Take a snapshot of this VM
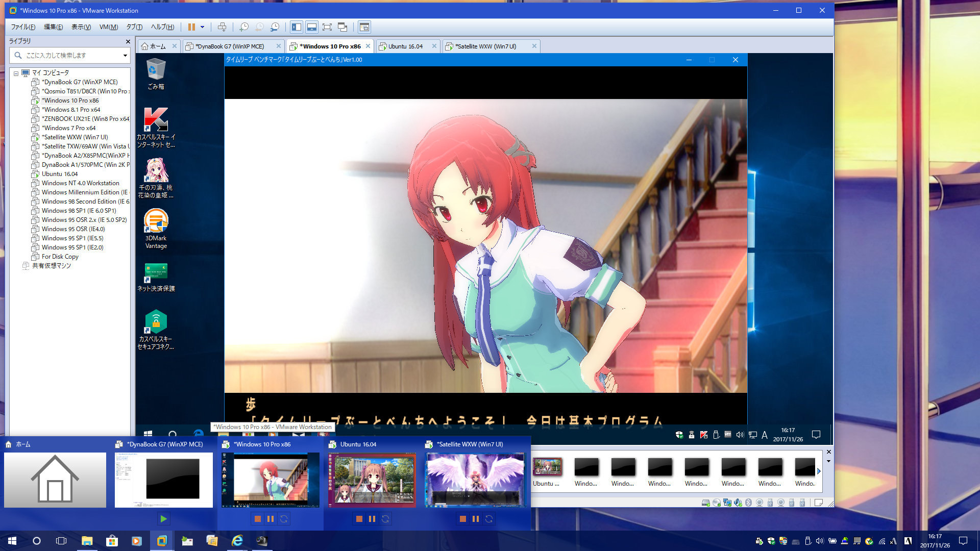Viewport: 980px width, 551px height. coord(244,27)
